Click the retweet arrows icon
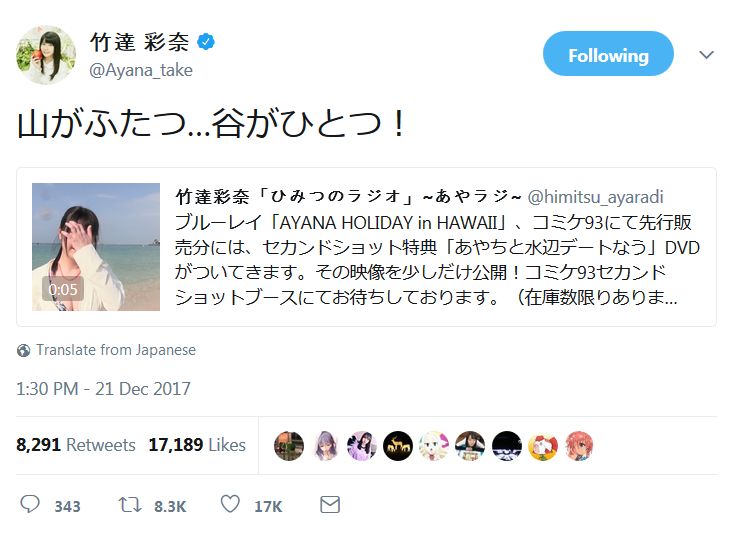 (130, 505)
